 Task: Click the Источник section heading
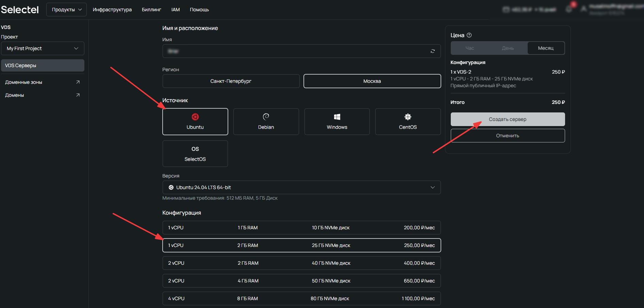pyautogui.click(x=175, y=100)
